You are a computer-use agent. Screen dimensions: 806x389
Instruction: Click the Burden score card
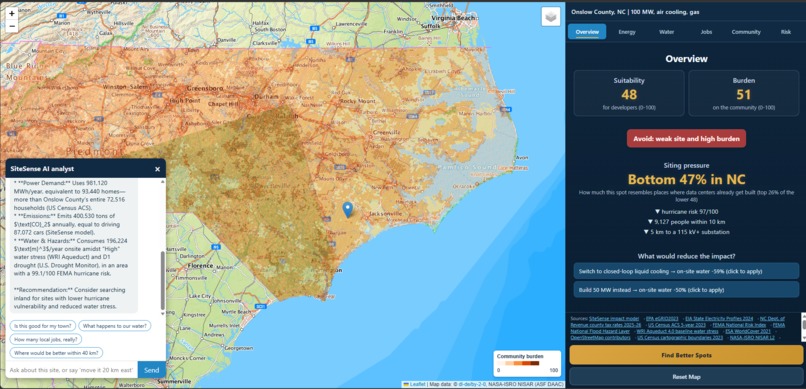tap(743, 93)
